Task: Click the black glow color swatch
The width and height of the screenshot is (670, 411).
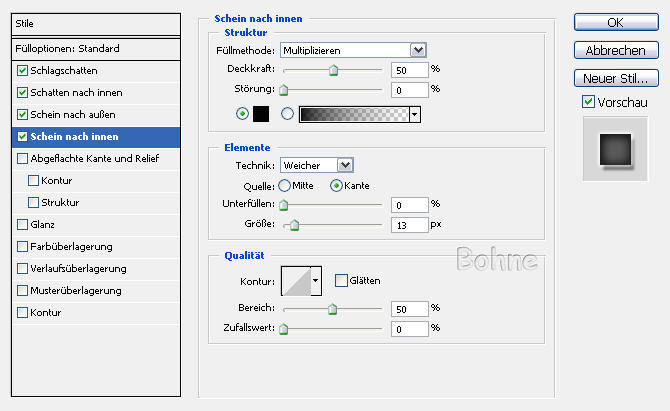Action: (x=263, y=114)
